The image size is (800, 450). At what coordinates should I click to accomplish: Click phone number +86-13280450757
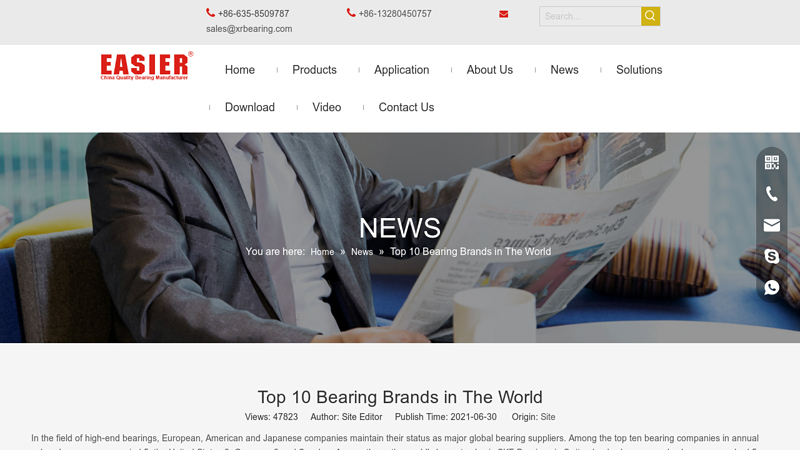click(x=395, y=14)
